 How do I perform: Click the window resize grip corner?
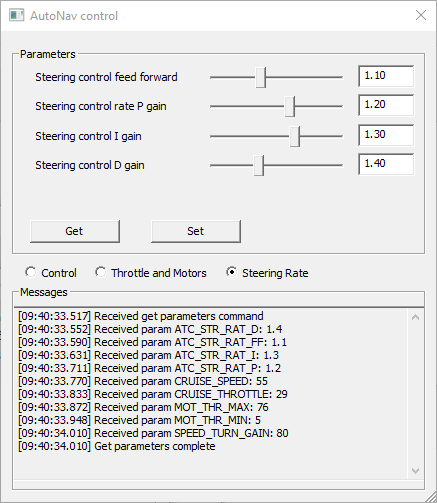tap(430, 496)
